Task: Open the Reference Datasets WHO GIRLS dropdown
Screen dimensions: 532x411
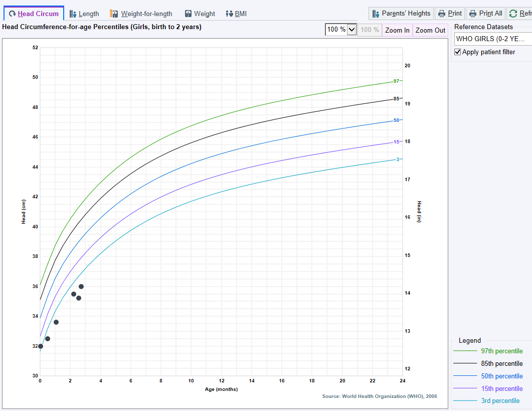Action: click(x=493, y=39)
